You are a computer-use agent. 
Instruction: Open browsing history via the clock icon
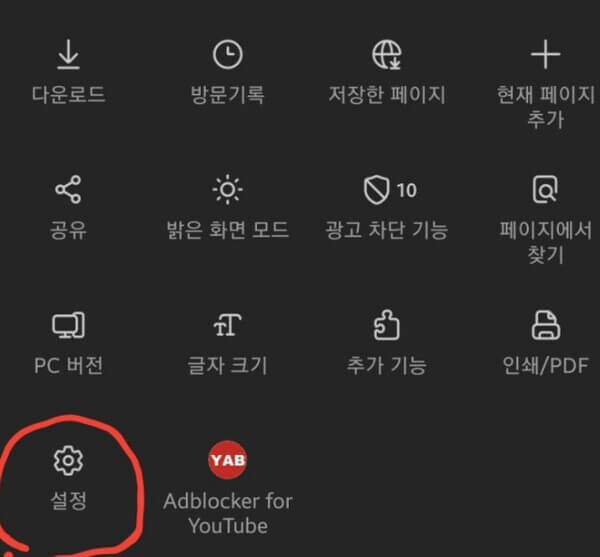(228, 54)
